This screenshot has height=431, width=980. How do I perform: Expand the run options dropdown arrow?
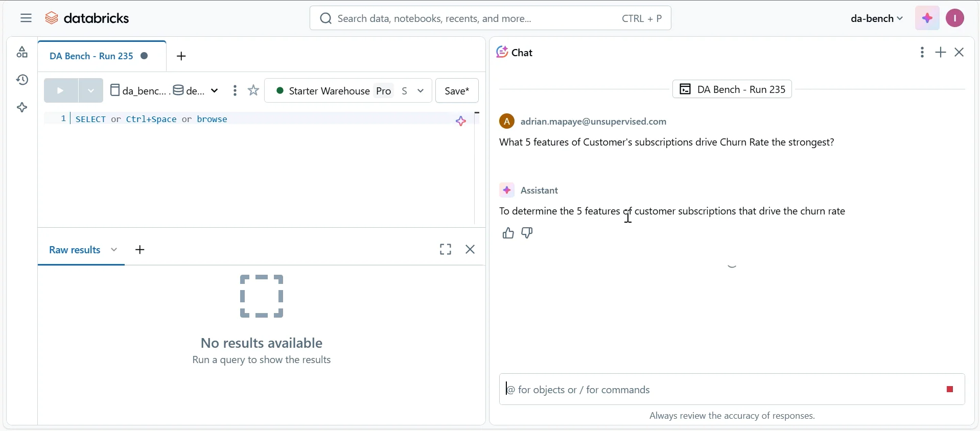point(91,91)
